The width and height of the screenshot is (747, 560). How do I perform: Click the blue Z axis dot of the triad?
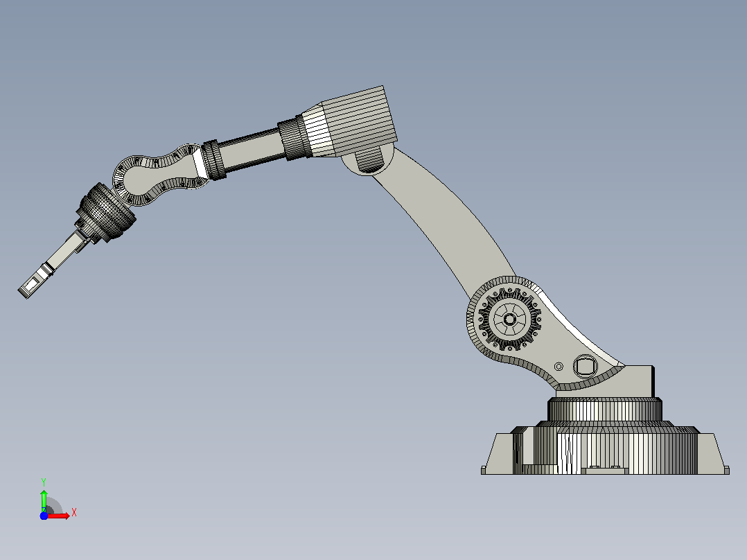(44, 516)
